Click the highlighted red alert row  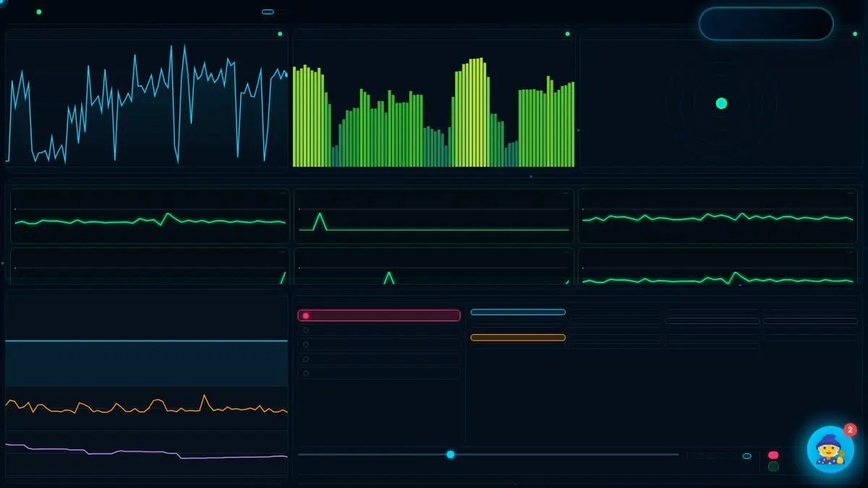[x=380, y=314]
